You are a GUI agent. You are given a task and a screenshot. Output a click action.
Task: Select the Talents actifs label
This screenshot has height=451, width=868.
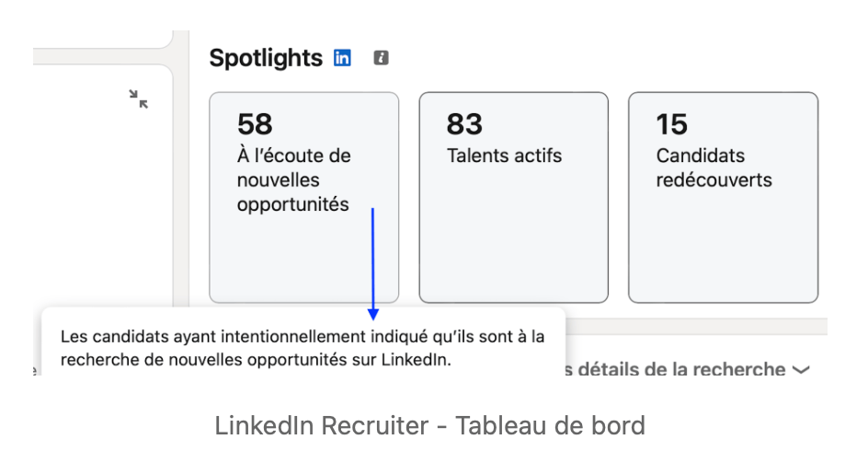click(x=504, y=156)
